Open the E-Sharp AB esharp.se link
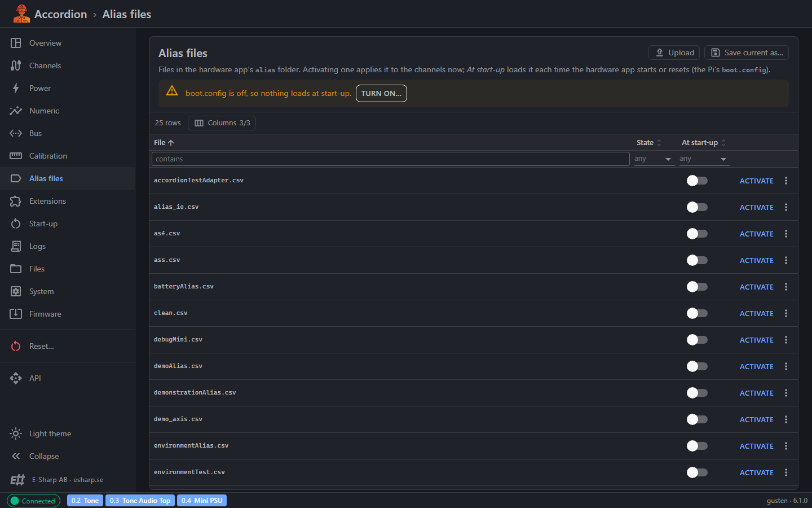 point(68,480)
